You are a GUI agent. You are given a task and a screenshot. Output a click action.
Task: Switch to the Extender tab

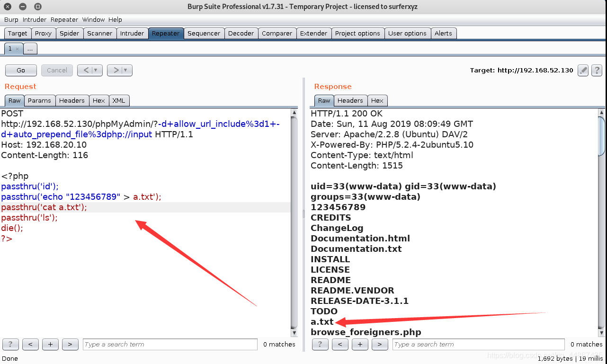click(313, 34)
